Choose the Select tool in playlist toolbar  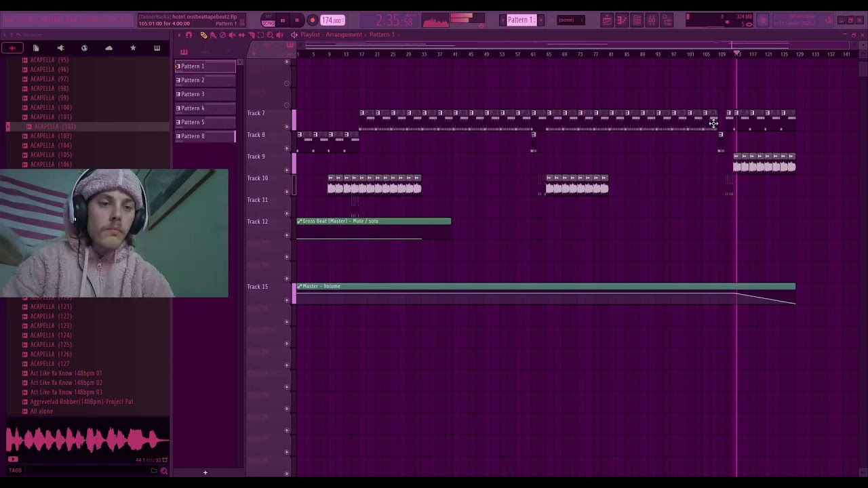(x=260, y=35)
